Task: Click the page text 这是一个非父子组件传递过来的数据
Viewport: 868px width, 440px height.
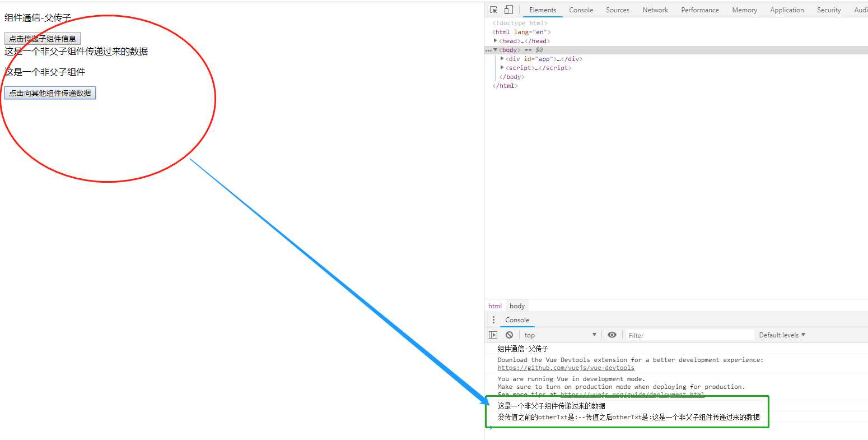Action: coord(76,52)
